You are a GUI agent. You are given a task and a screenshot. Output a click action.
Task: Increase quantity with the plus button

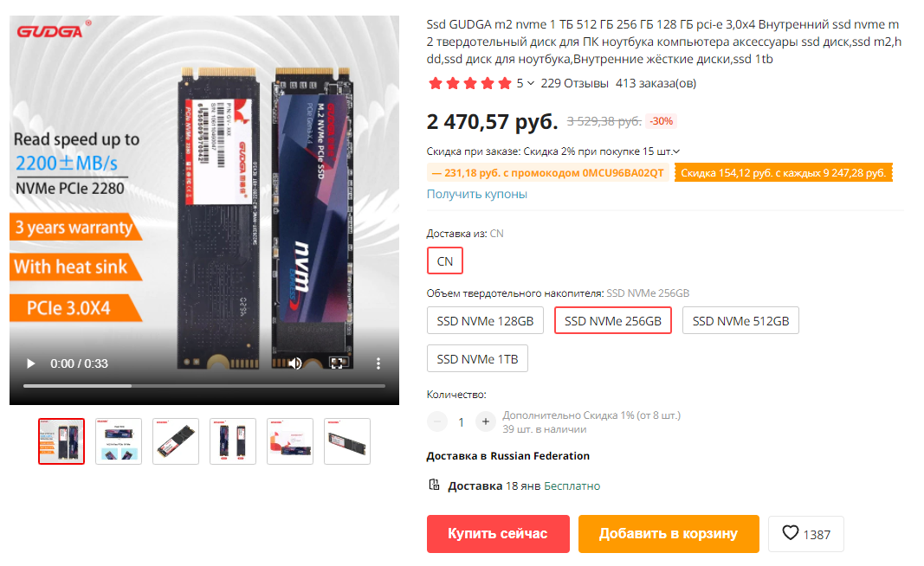coord(486,421)
